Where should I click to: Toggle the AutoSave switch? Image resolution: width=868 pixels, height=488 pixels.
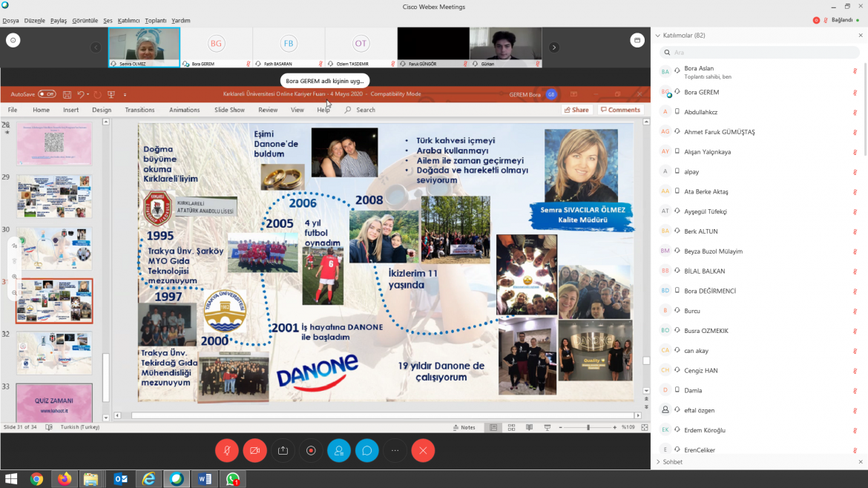tap(47, 95)
